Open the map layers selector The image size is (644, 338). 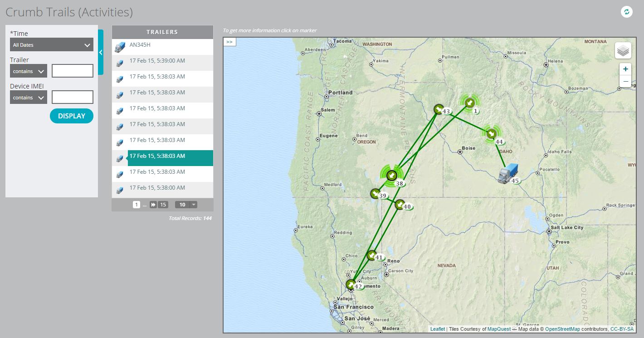[623, 50]
